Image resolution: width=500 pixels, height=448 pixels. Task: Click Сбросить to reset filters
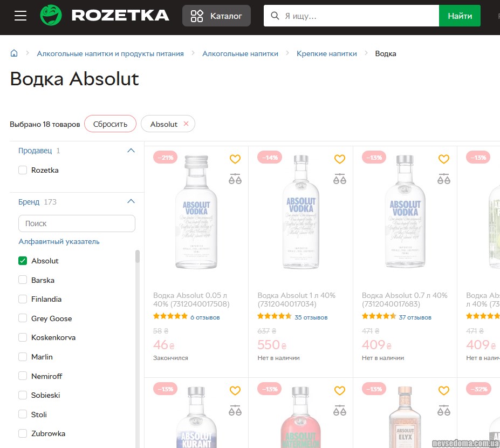[110, 124]
